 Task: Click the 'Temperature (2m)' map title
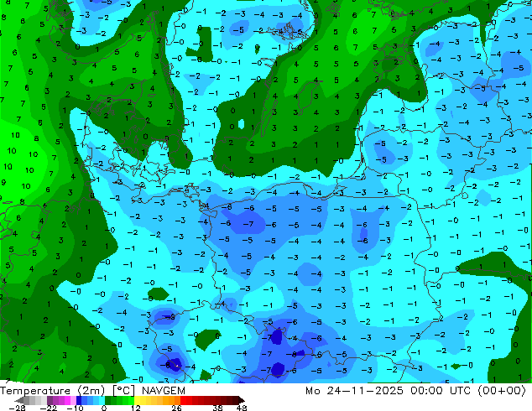click(x=52, y=391)
